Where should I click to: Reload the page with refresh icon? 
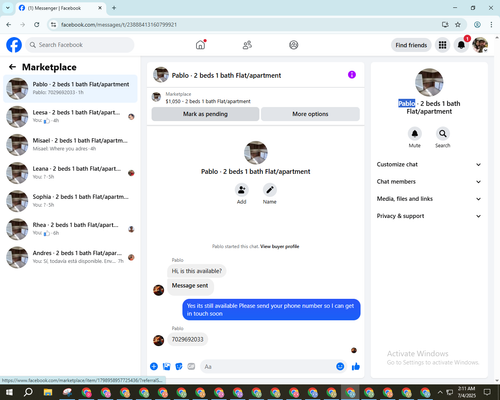pyautogui.click(x=37, y=25)
